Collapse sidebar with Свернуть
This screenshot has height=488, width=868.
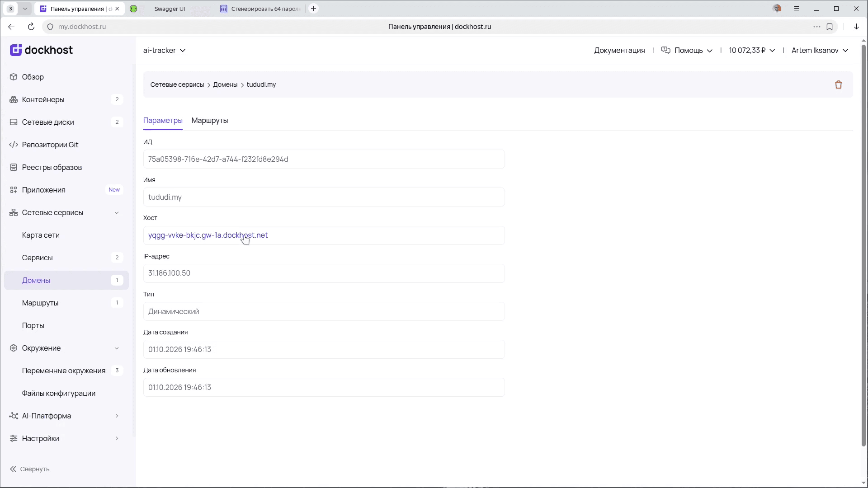(x=30, y=469)
